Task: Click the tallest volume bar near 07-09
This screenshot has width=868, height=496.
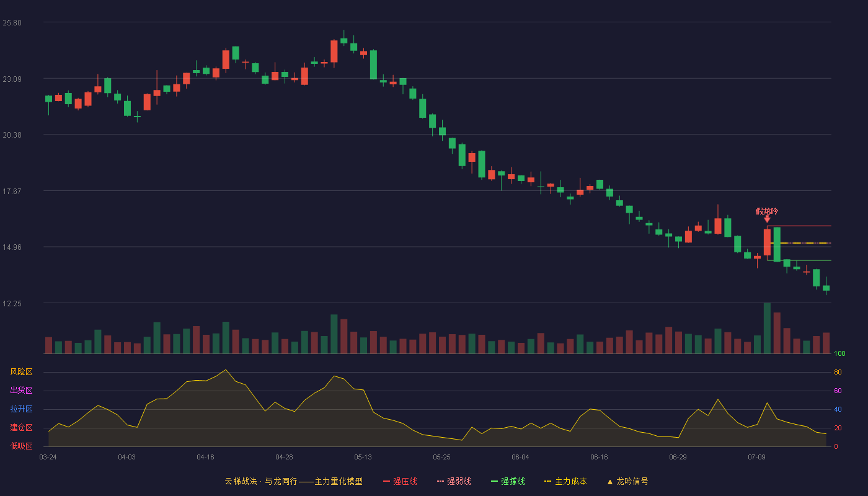Action: (767, 328)
